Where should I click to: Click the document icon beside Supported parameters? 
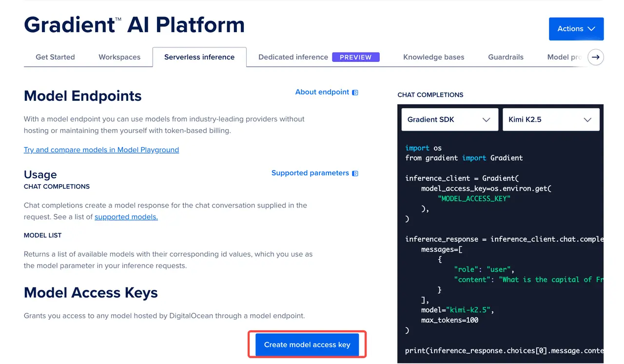(355, 173)
